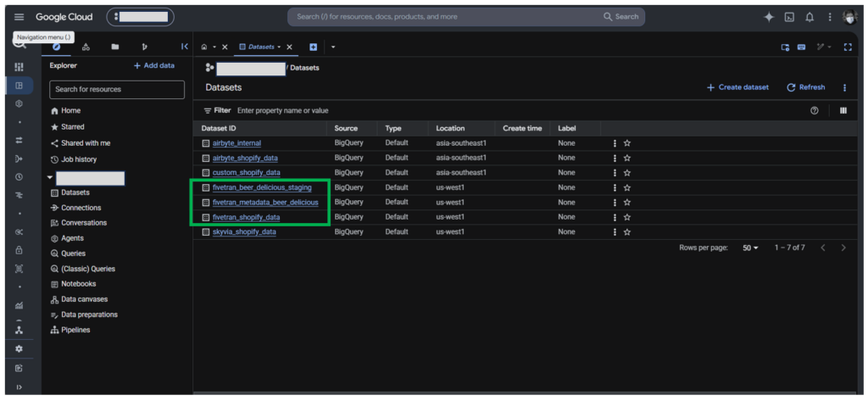Star the custom_shopify_data dataset

627,173
